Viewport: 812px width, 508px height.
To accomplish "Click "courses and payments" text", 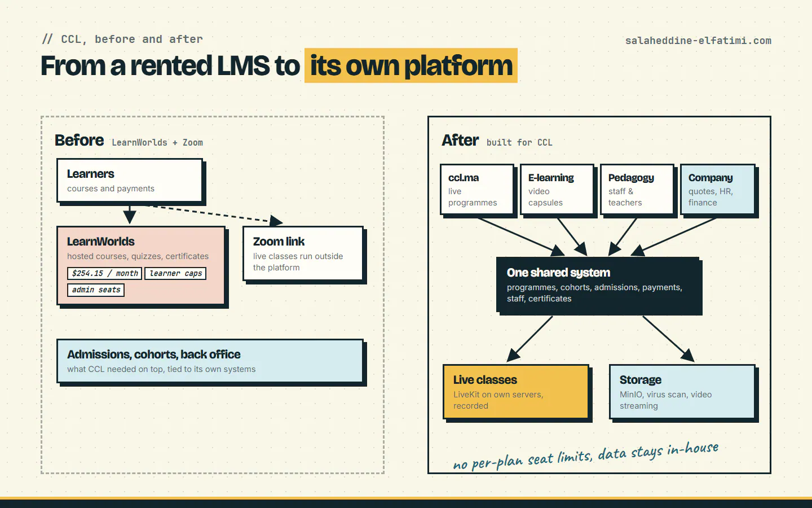I will 111,189.
